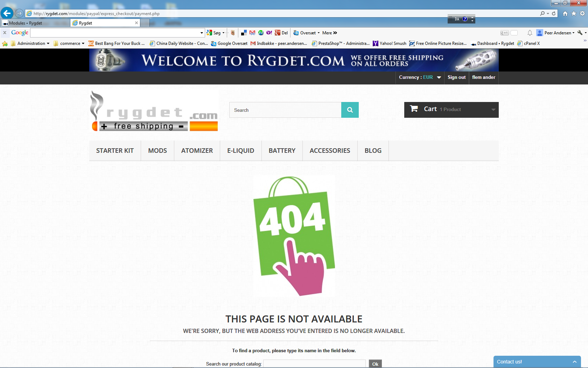Open favorites via the star icon
The width and height of the screenshot is (588, 368).
coord(574,13)
